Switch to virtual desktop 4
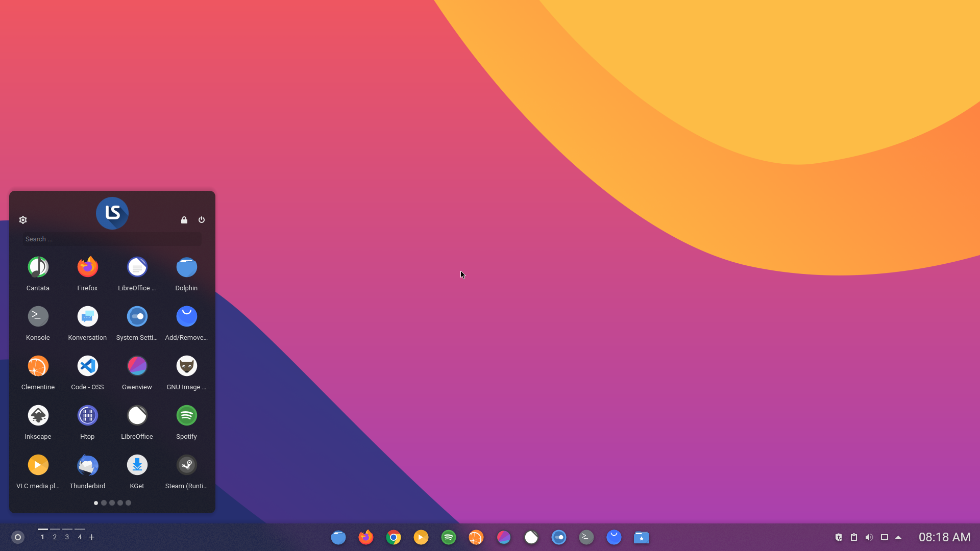 (x=80, y=536)
